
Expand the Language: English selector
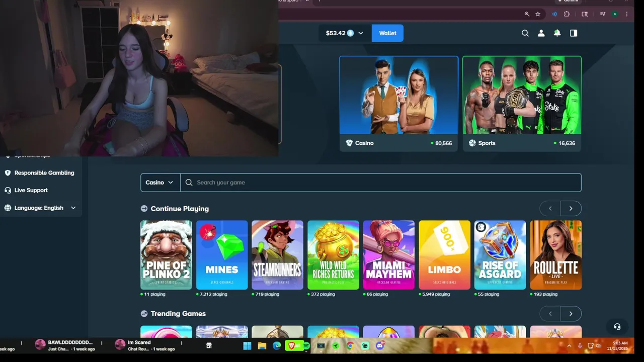pos(40,208)
